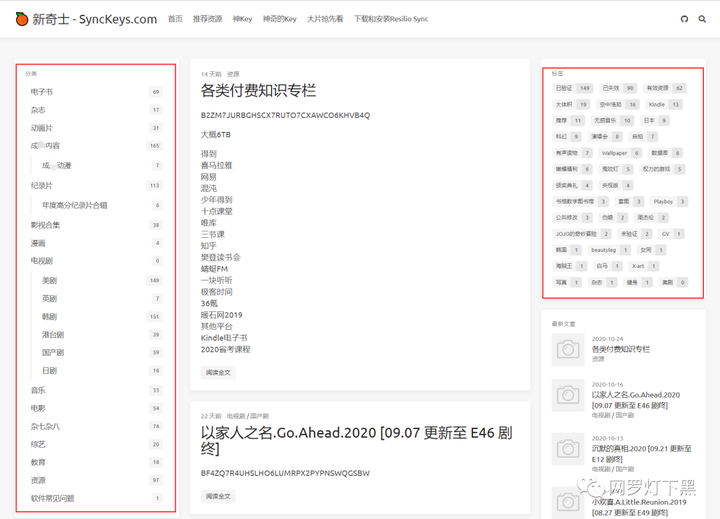Open the search magnifier icon
Viewport: 720px width, 519px height.
point(702,19)
